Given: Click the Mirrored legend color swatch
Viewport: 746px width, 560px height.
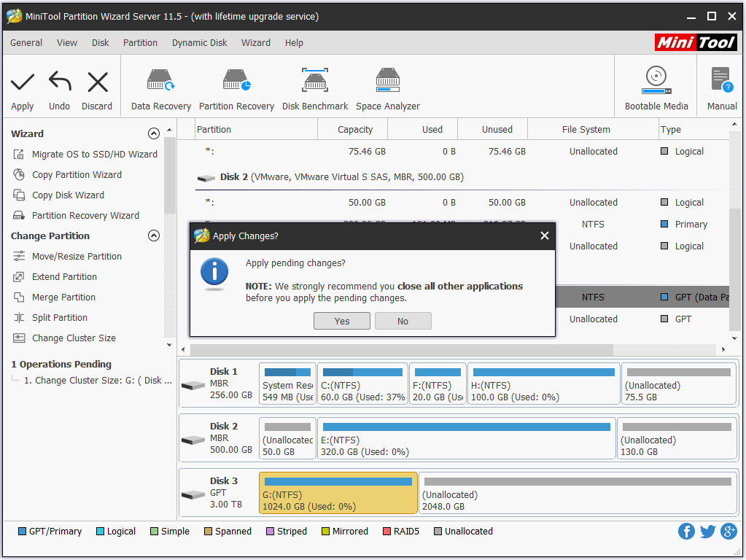Looking at the screenshot, I should 325,531.
